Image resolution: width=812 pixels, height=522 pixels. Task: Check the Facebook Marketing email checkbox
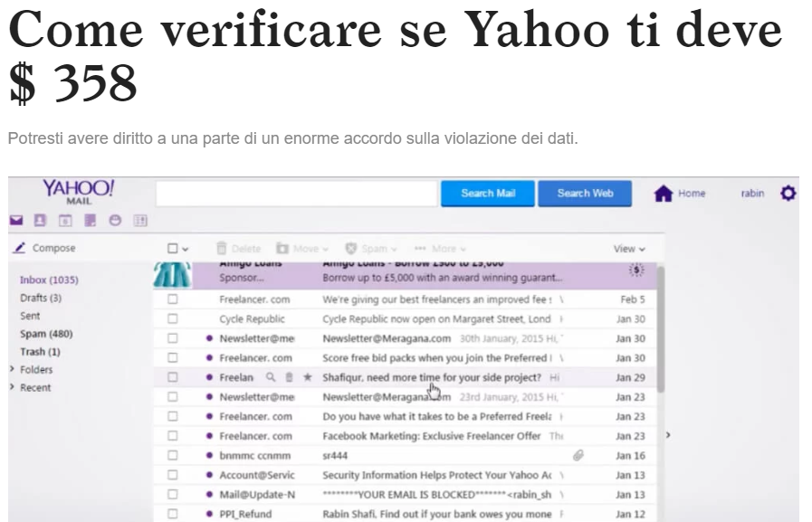[172, 436]
